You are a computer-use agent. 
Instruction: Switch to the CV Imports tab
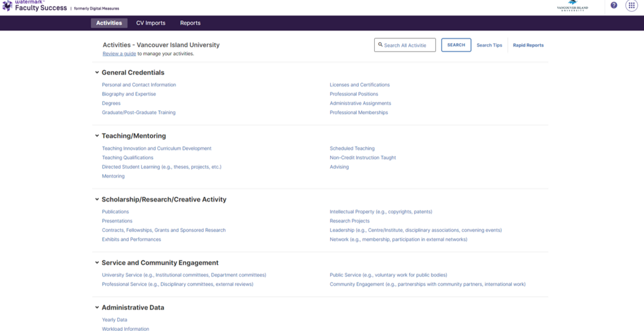pos(151,23)
